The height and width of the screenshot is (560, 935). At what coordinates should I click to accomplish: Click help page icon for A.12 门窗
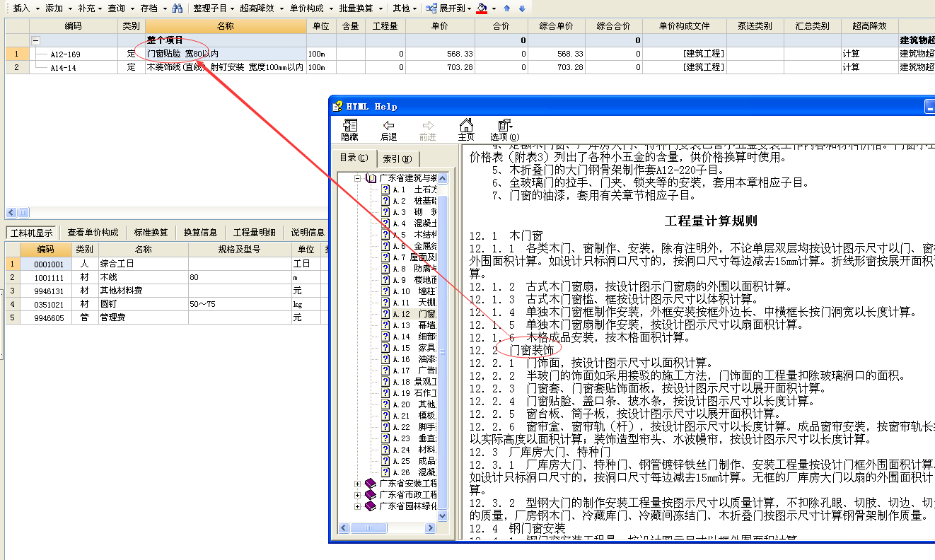(385, 314)
